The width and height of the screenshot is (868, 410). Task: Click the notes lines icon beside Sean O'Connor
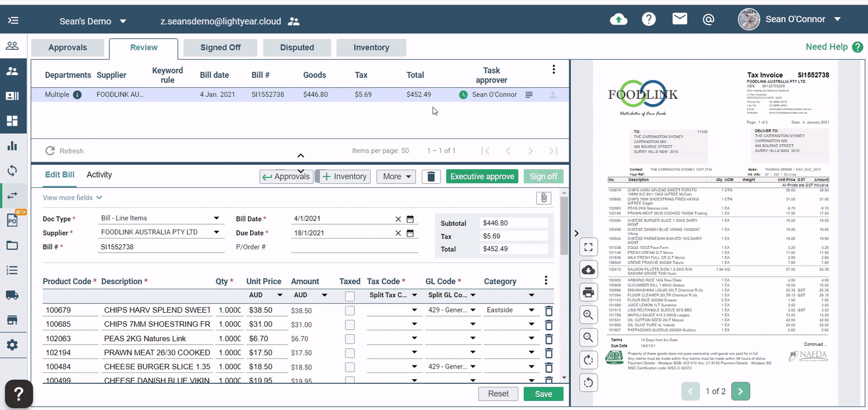pyautogui.click(x=529, y=95)
